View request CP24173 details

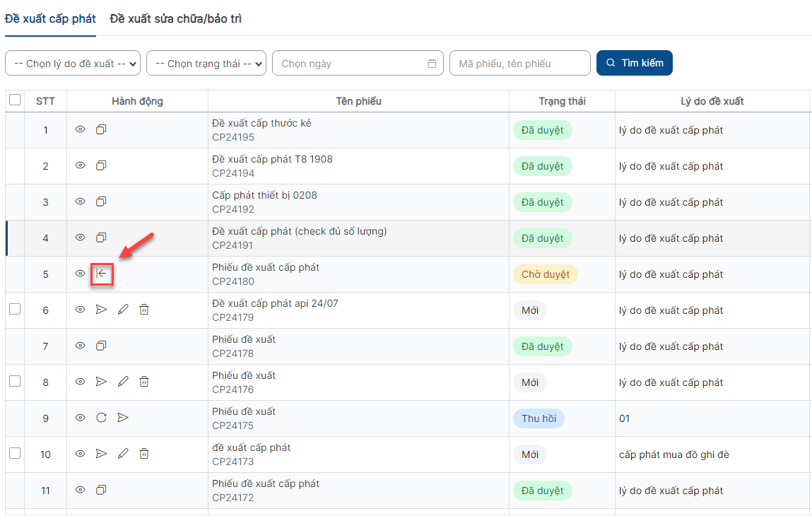pyautogui.click(x=81, y=453)
